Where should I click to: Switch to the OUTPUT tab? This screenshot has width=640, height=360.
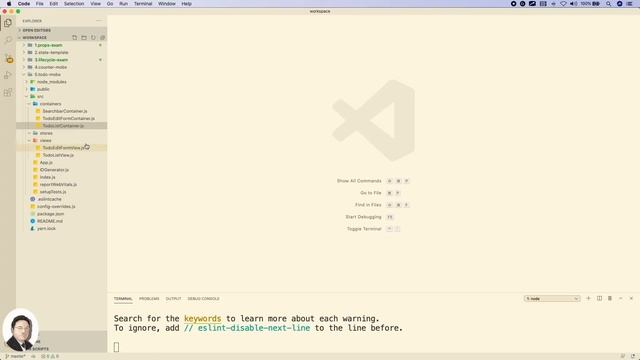(173, 299)
